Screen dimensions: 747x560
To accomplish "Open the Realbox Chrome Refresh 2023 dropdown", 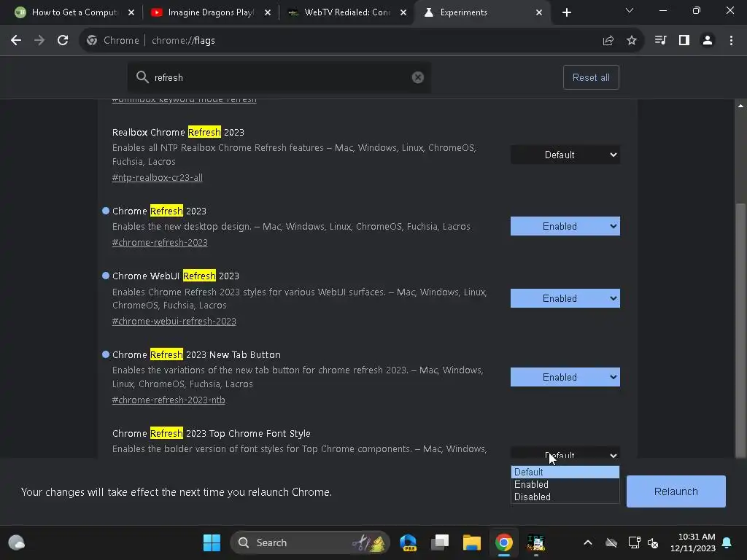I will (x=565, y=155).
